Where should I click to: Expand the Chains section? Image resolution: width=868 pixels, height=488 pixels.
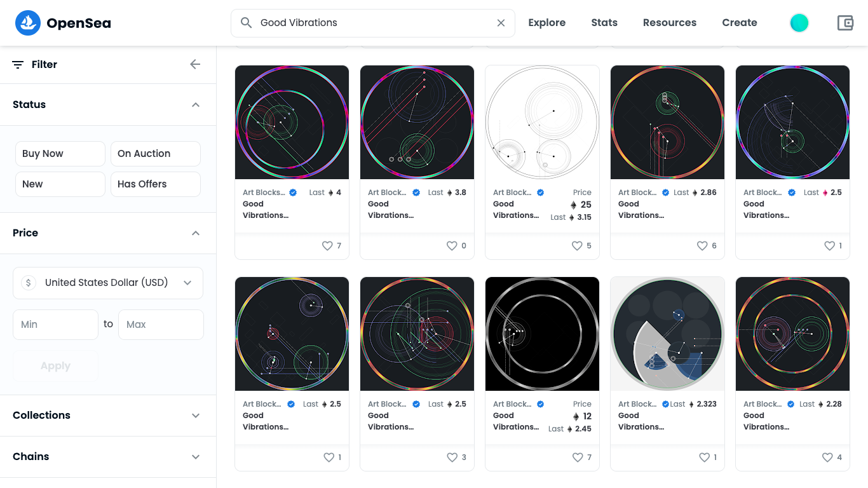pos(108,457)
